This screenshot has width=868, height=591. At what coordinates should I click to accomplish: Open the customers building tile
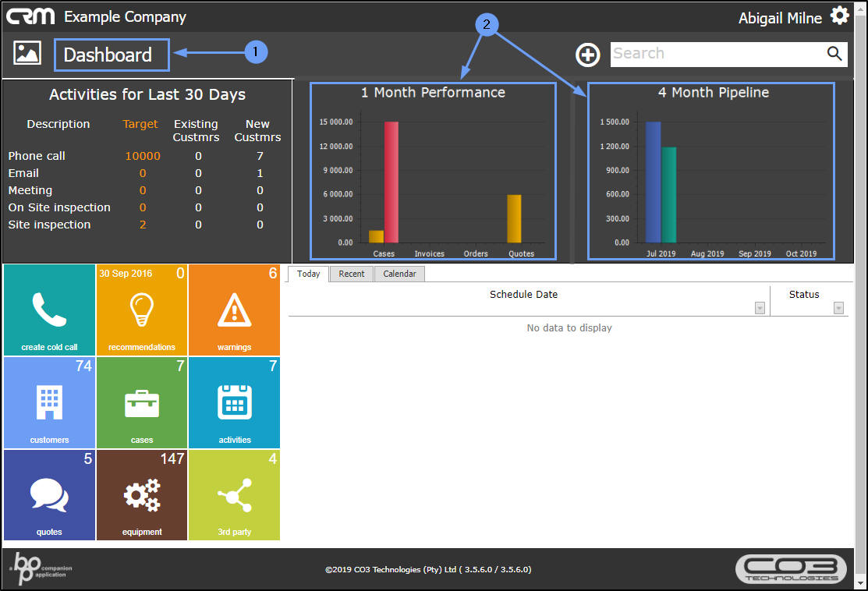tap(49, 402)
